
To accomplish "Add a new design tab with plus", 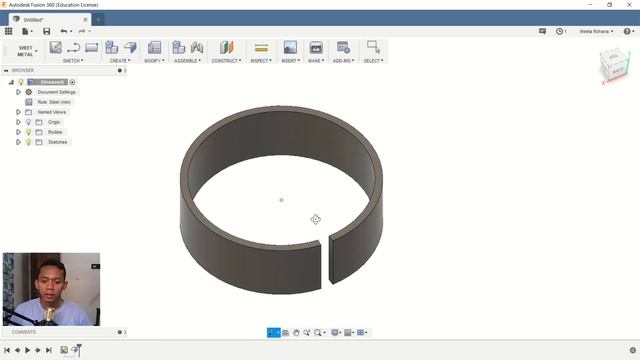I will tap(98, 19).
